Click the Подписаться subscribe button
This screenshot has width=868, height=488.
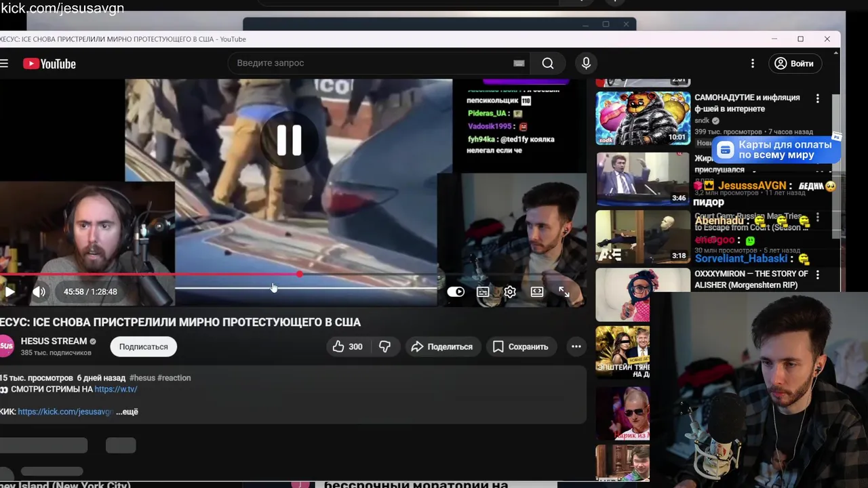(x=143, y=346)
